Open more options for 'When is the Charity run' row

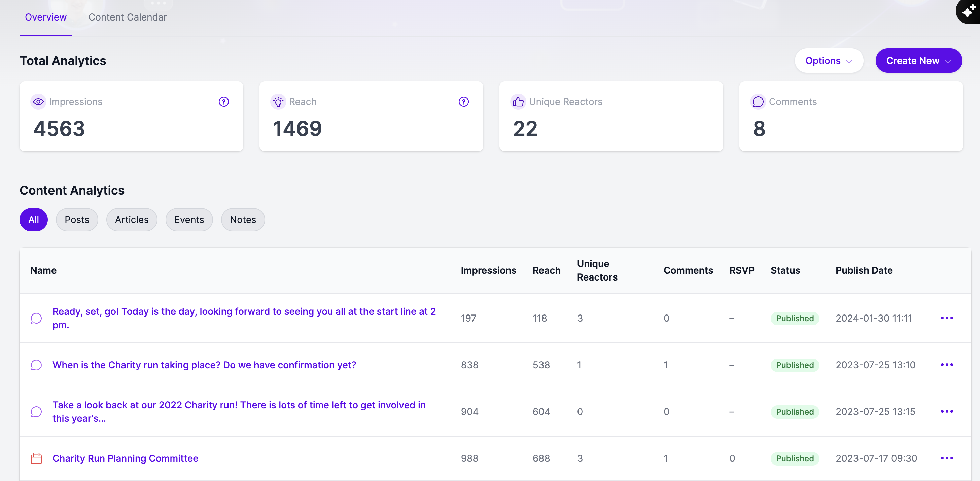pyautogui.click(x=947, y=365)
